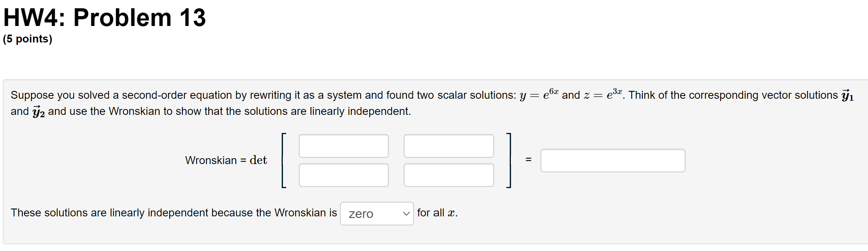The width and height of the screenshot is (868, 251).
Task: Click the top-right matrix entry field
Action: [x=449, y=146]
